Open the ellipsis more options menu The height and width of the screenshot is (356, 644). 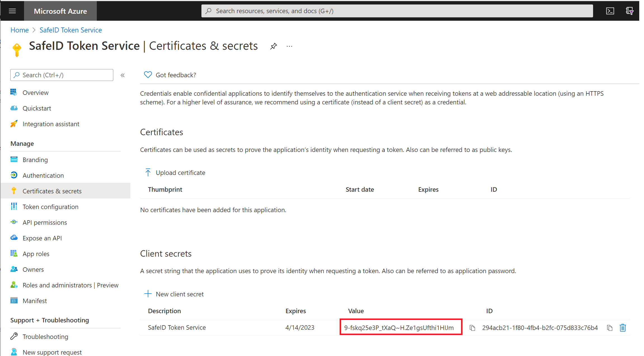point(289,46)
